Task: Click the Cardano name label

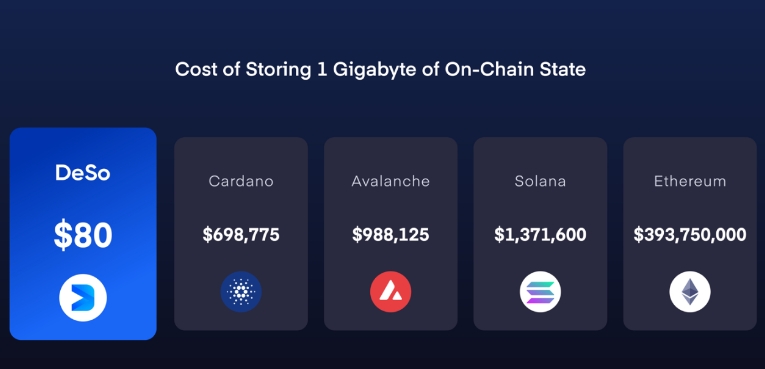Action: click(x=241, y=182)
